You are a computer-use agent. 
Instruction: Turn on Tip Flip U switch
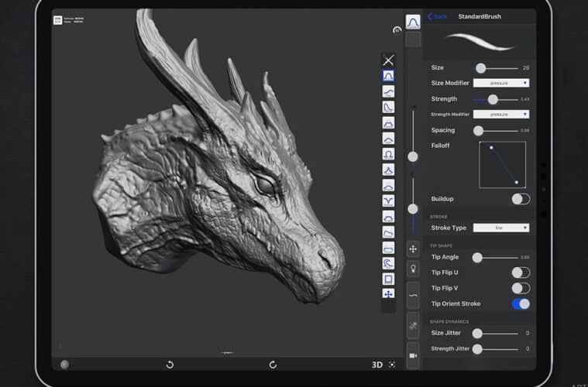521,272
